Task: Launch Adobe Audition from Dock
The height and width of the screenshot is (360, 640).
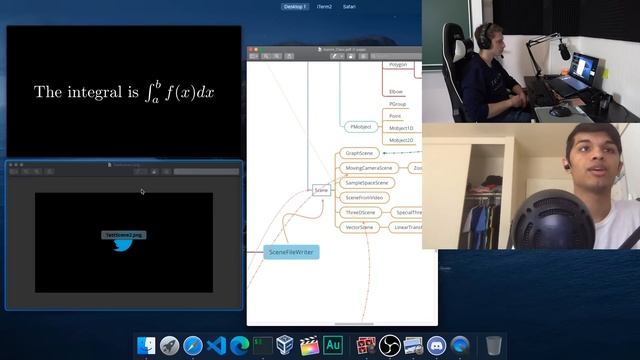Action: click(x=333, y=345)
